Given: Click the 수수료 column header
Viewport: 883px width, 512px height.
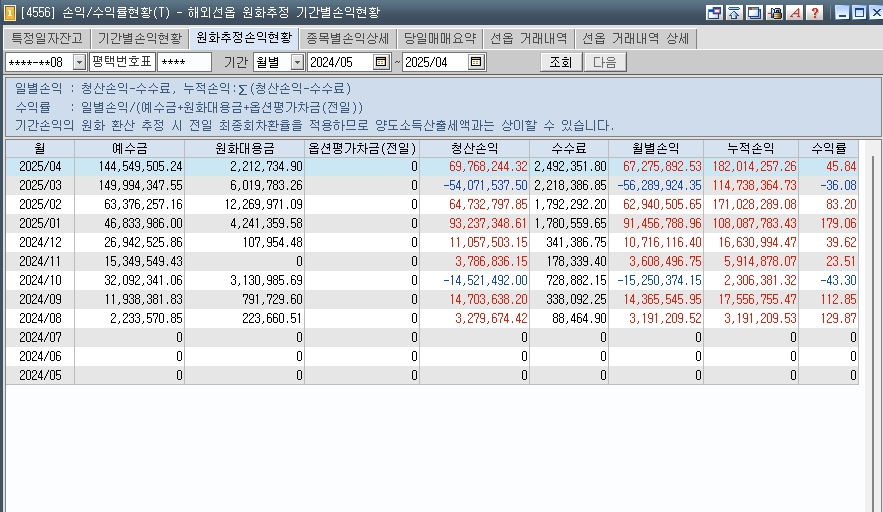Looking at the screenshot, I should [569, 148].
